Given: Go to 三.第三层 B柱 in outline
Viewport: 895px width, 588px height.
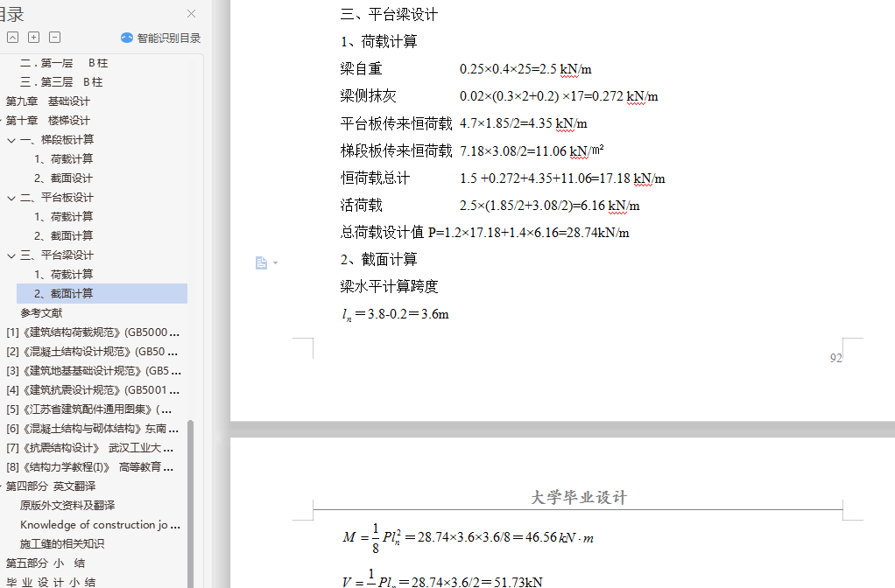Looking at the screenshot, I should tap(61, 82).
